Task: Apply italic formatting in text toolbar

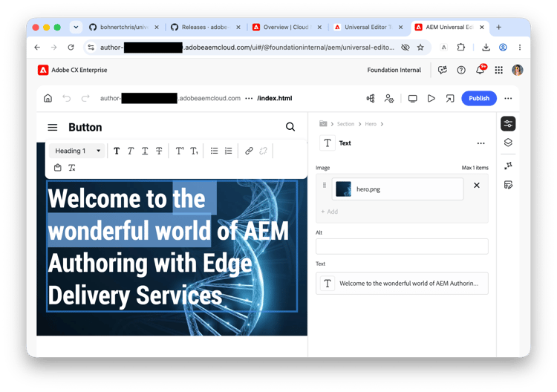Action: (131, 151)
